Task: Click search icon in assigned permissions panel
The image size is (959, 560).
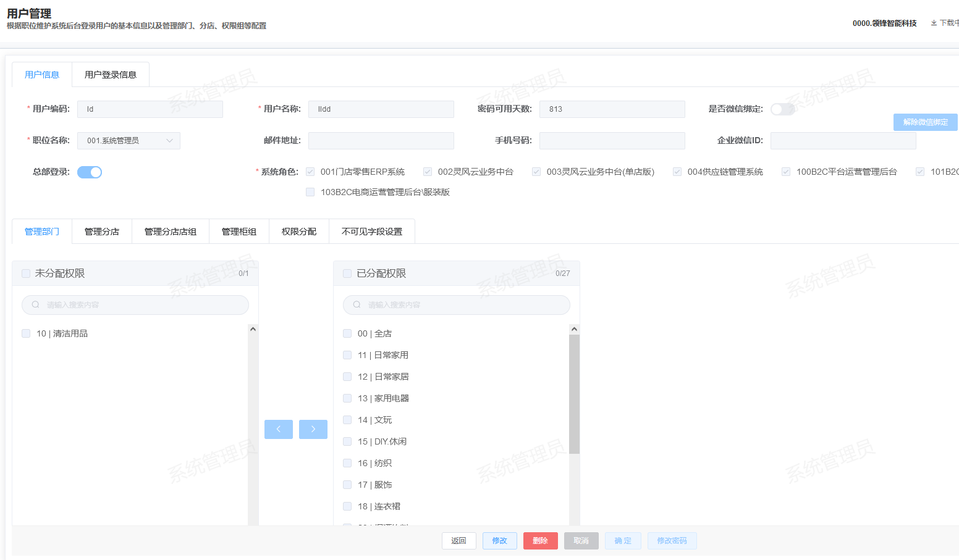Action: pos(357,305)
